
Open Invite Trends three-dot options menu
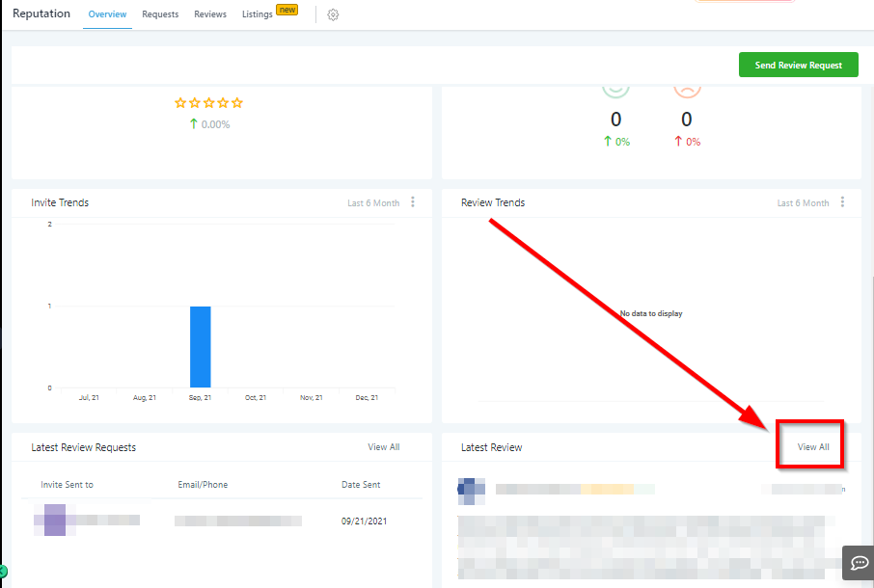413,202
